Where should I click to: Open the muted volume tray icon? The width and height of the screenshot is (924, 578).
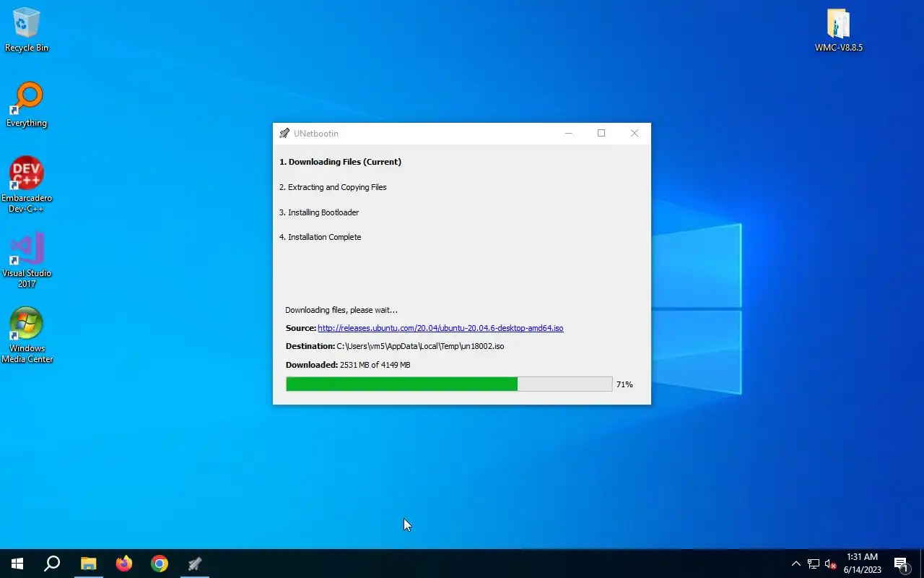point(831,564)
